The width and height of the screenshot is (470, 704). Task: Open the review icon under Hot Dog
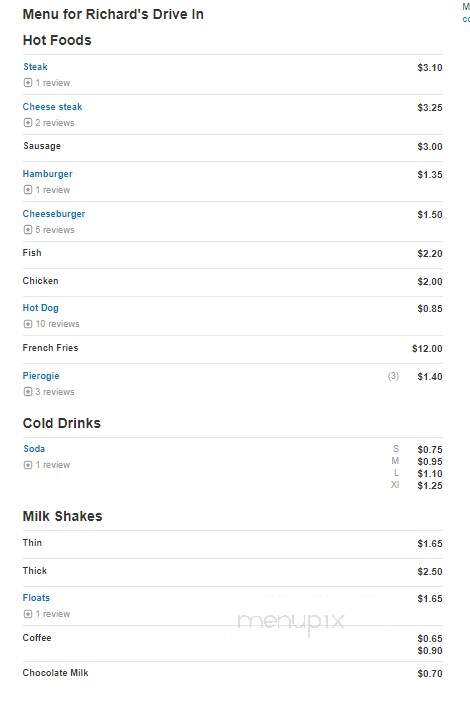coord(28,324)
